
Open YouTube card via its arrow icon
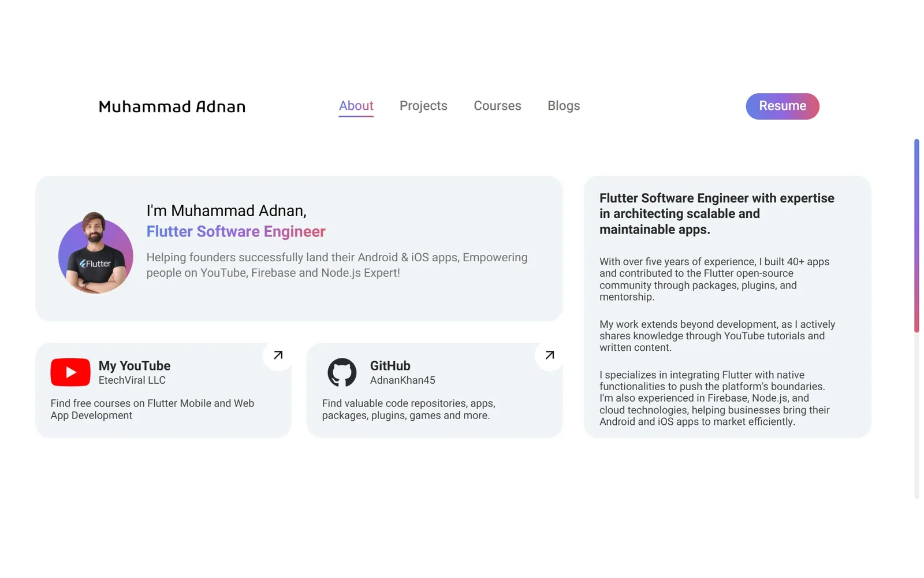pos(278,355)
